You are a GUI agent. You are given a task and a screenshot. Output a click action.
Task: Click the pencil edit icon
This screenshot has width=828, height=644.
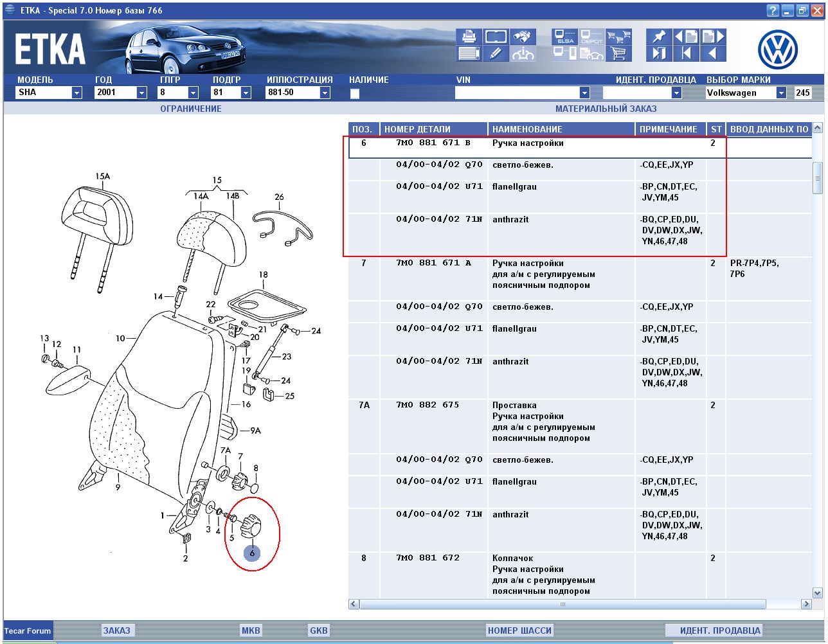(496, 54)
